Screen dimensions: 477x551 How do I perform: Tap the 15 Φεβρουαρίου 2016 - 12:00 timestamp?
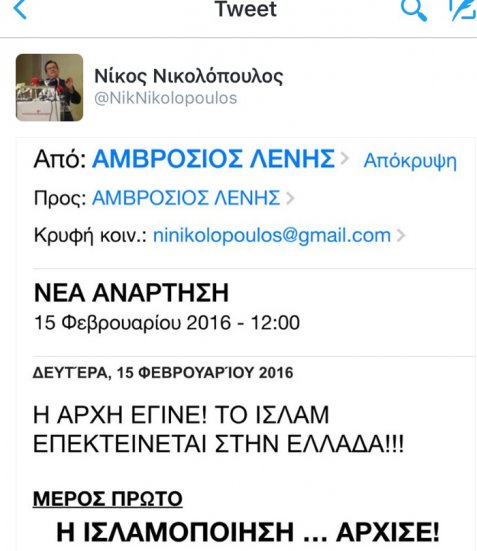(x=167, y=323)
